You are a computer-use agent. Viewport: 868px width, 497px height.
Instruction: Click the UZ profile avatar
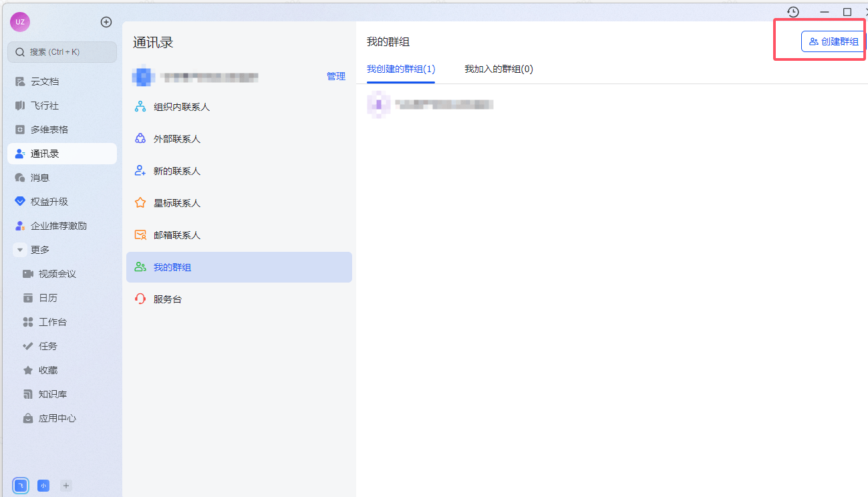20,22
